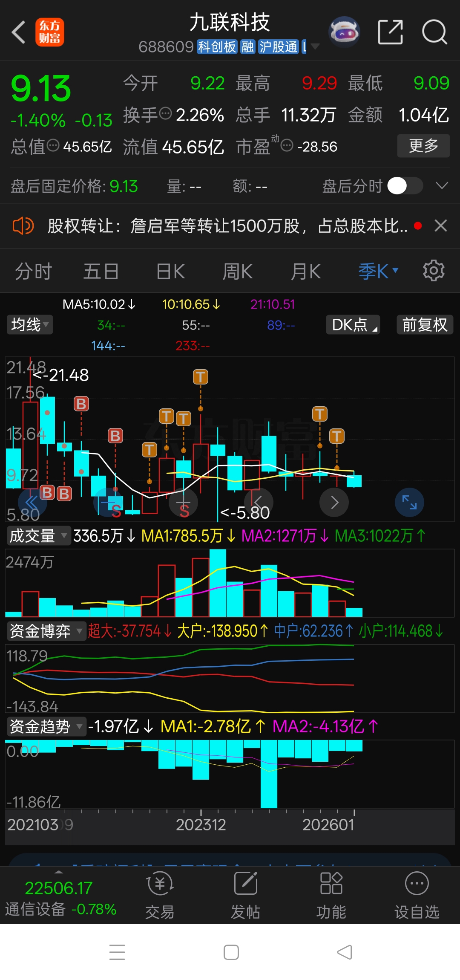Tap the speaker announcement icon
This screenshot has height=980, width=460.
pyautogui.click(x=23, y=225)
